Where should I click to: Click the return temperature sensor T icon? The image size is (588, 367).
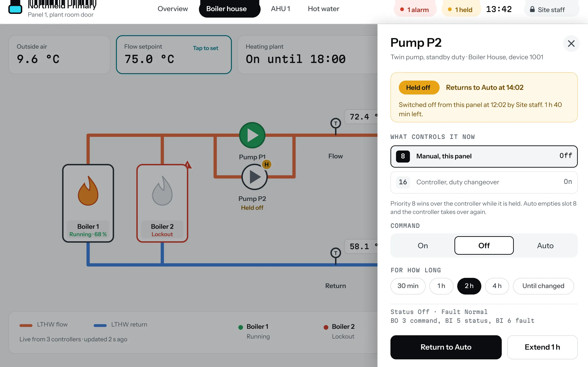336,253
